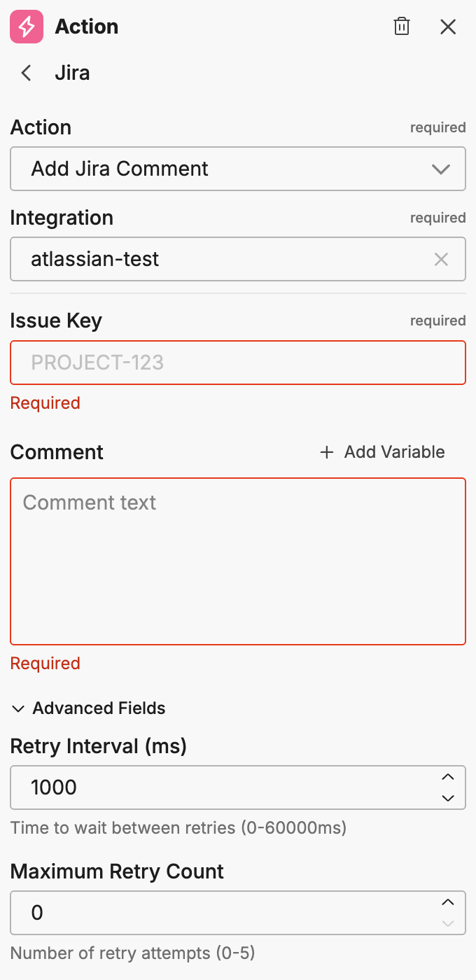Click the Jira breadcrumb label
The height and width of the screenshot is (980, 476).
pyautogui.click(x=73, y=73)
